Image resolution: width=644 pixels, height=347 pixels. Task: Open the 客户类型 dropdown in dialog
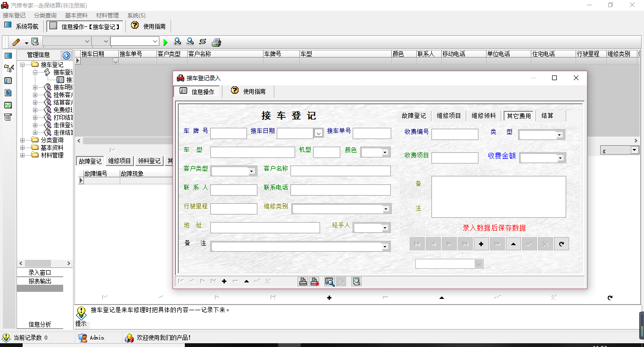coord(252,171)
